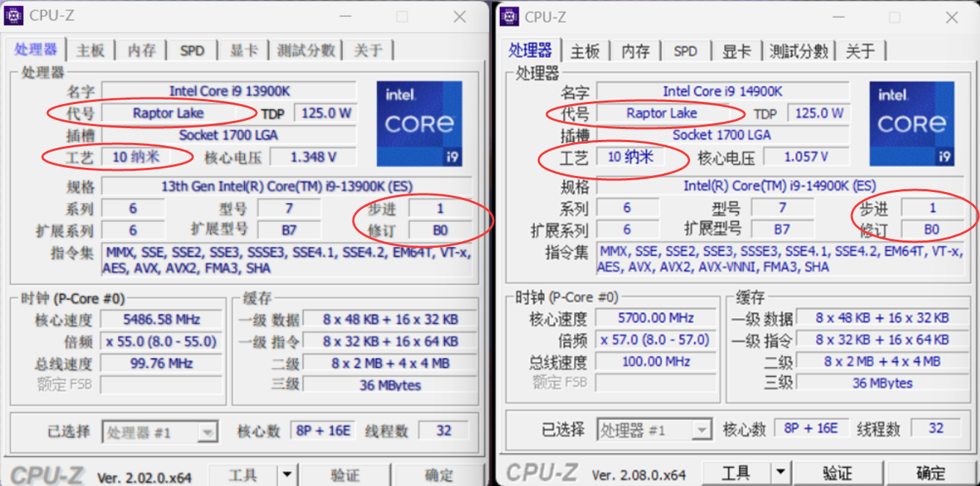Open the 测試分数 tab in the 14900K window
Screen dimensions: 980x486
[x=799, y=51]
